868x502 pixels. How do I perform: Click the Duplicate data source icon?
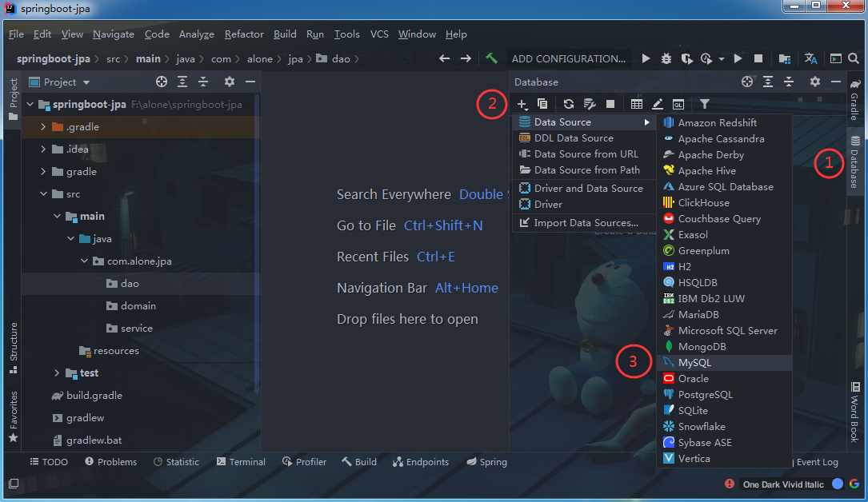(x=542, y=104)
